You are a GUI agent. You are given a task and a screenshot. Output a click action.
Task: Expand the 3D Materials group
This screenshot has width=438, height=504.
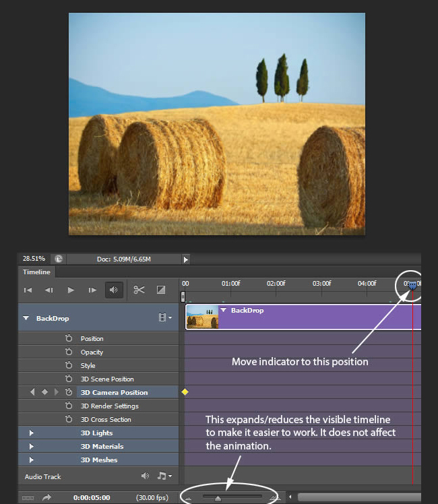tap(31, 447)
